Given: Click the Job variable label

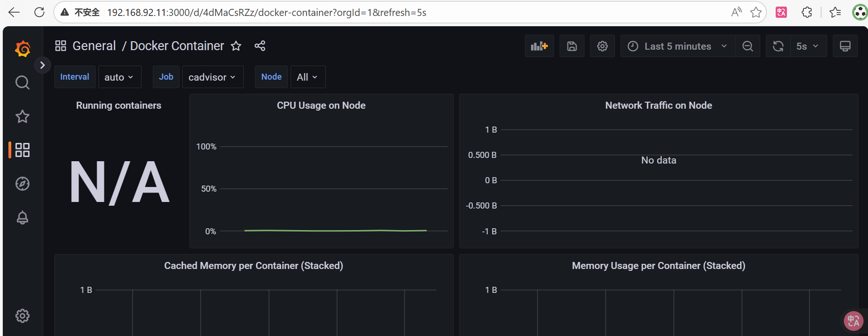Looking at the screenshot, I should click(x=166, y=77).
